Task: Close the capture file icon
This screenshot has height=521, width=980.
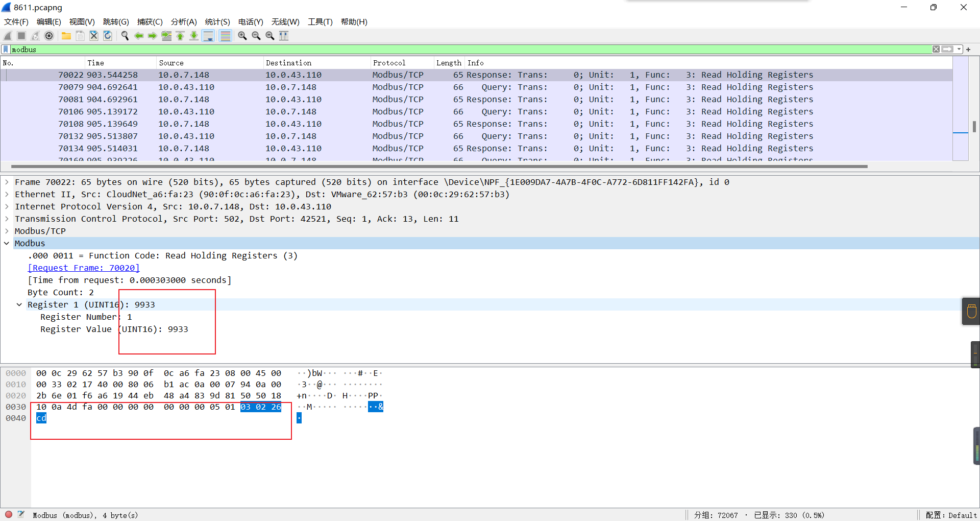Action: coord(94,36)
